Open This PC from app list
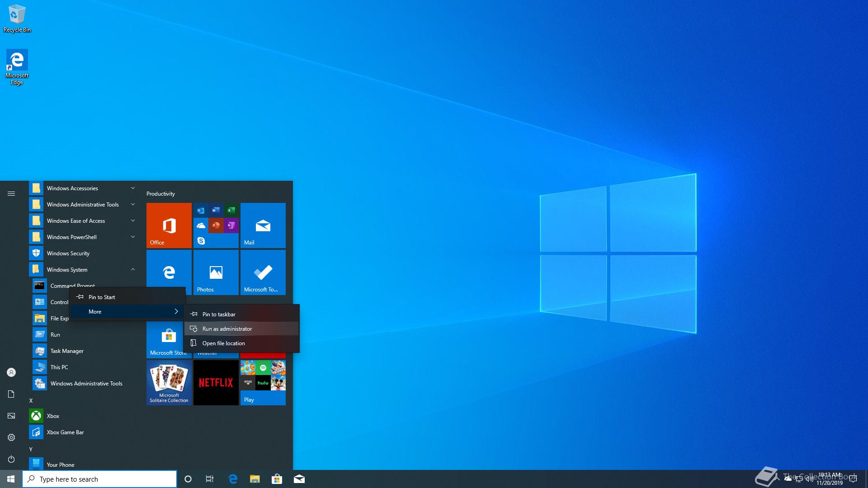This screenshot has height=488, width=868. coord(83,367)
